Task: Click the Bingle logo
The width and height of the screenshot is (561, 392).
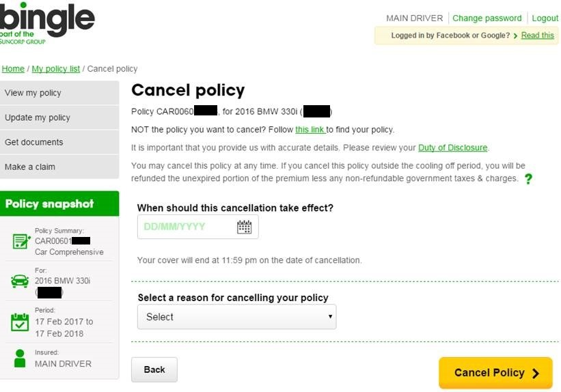Action: tap(47, 23)
